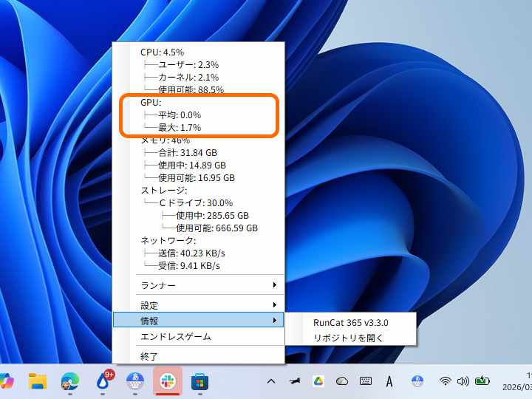Open the OneDrive cloud tray icon
This screenshot has height=399, width=532.
[342, 381]
